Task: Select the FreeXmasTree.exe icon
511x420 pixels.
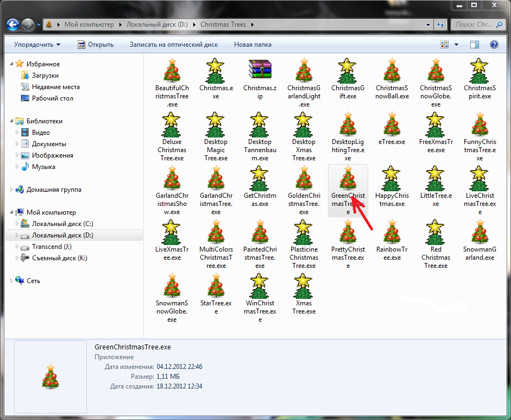Action: (436, 124)
